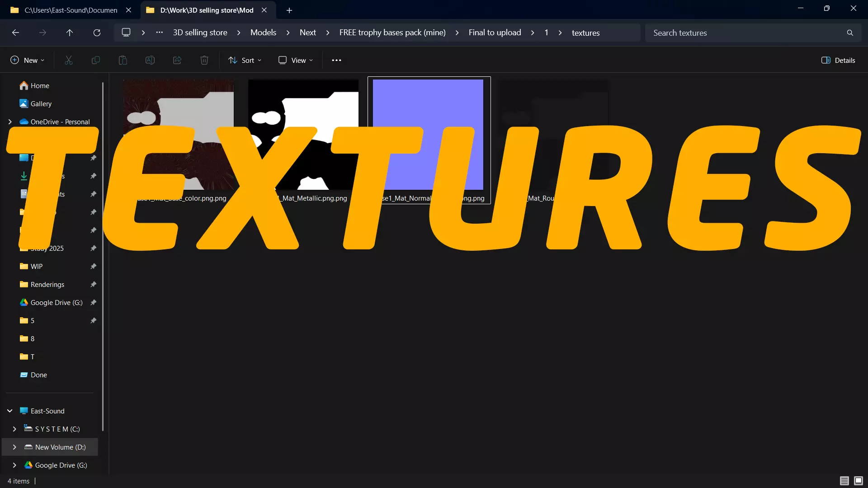This screenshot has width=868, height=488.
Task: Add a new tab with the plus button
Action: 289,10
